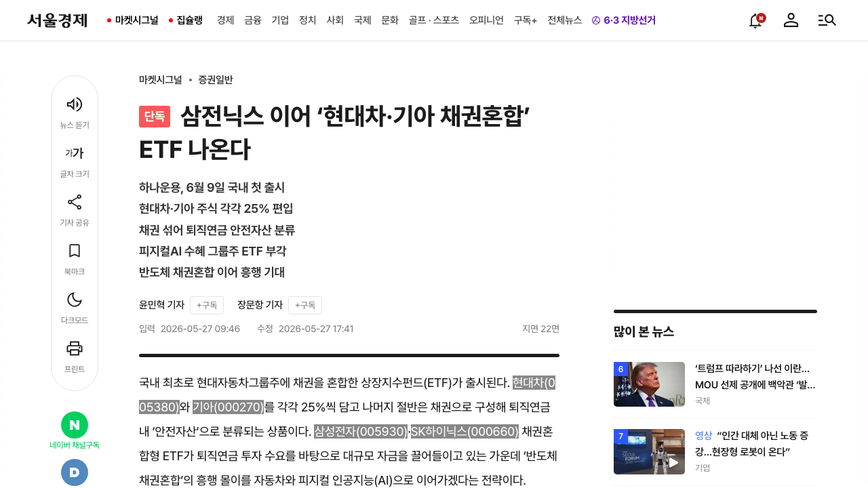Open the 정치 section
868x488 pixels.
point(308,20)
